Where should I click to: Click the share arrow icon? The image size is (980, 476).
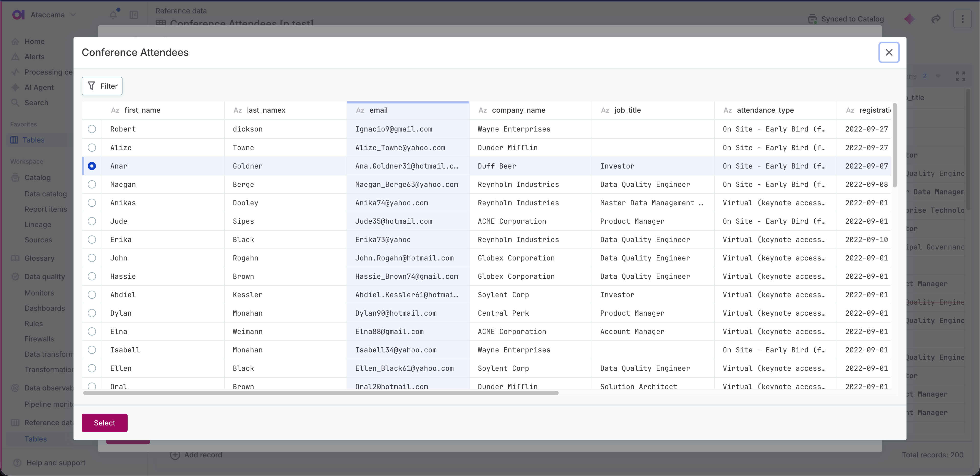[x=936, y=19]
